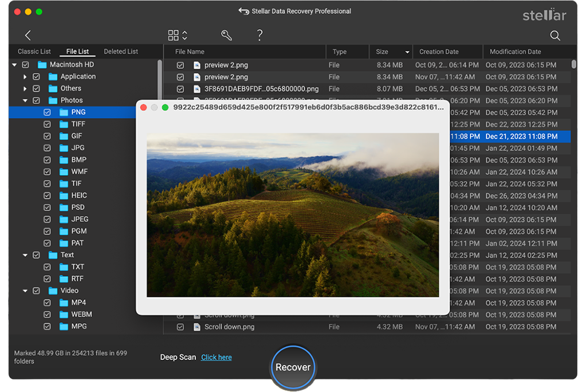The width and height of the screenshot is (586, 392).
Task: Follow the Deep Scan Click here link
Action: [x=216, y=358]
